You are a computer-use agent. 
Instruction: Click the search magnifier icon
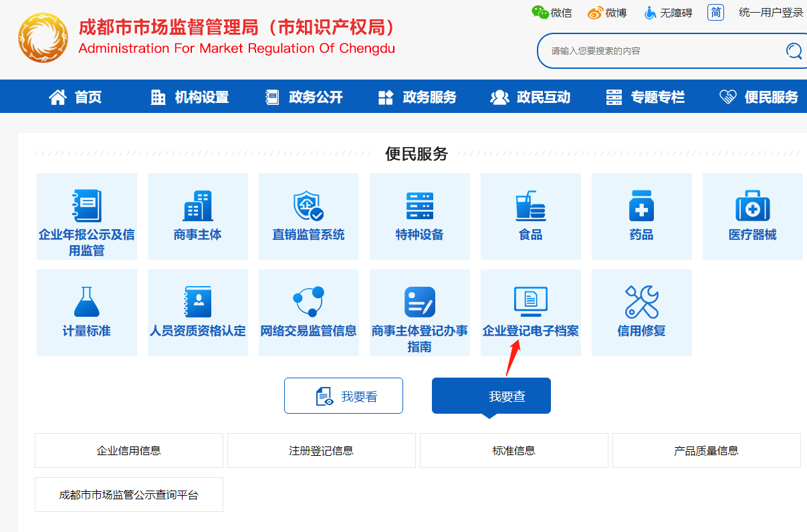coord(794,51)
